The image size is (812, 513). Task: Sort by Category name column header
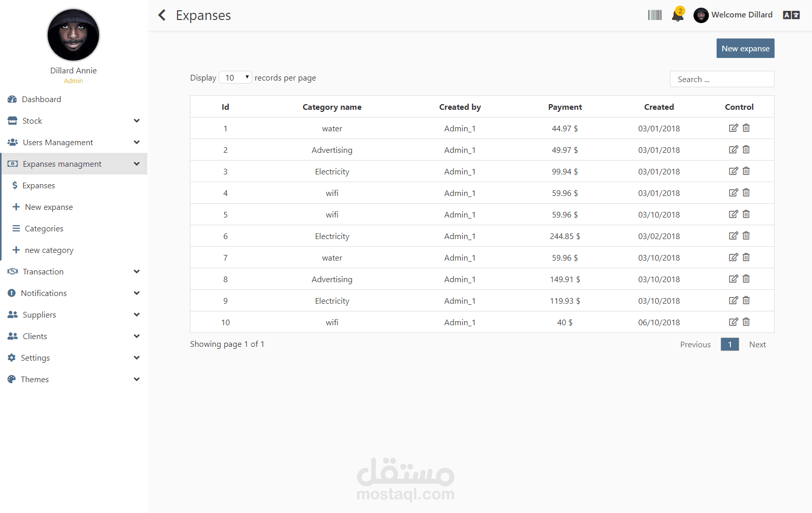pyautogui.click(x=332, y=107)
